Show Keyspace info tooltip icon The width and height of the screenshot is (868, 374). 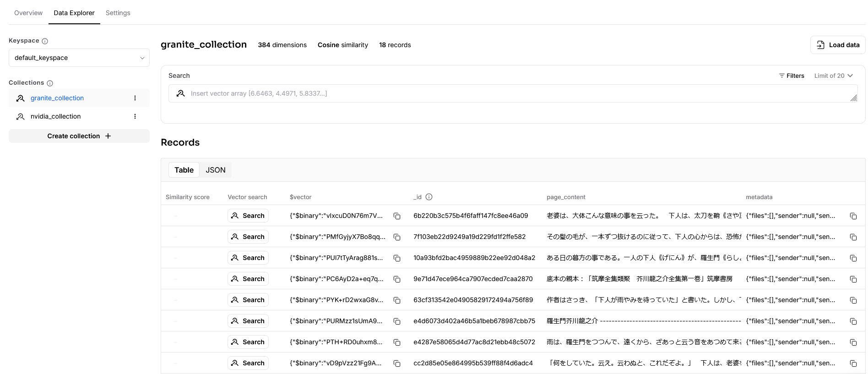45,41
